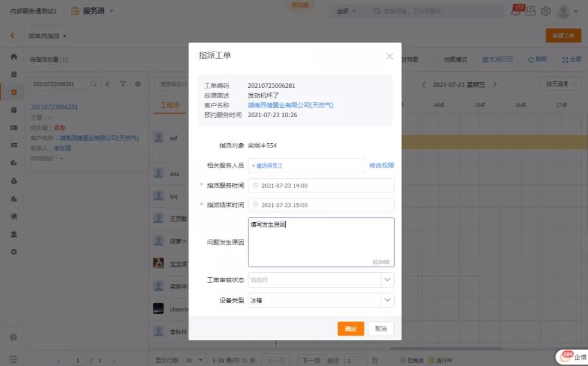588x366 pixels.
Task: Focus the 问题发生原因 text area
Action: pos(321,242)
